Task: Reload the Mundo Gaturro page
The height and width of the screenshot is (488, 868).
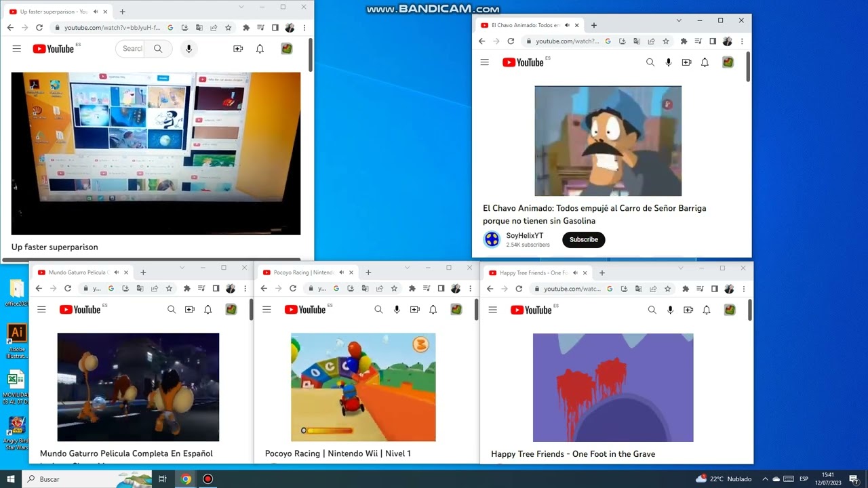Action: 68,288
